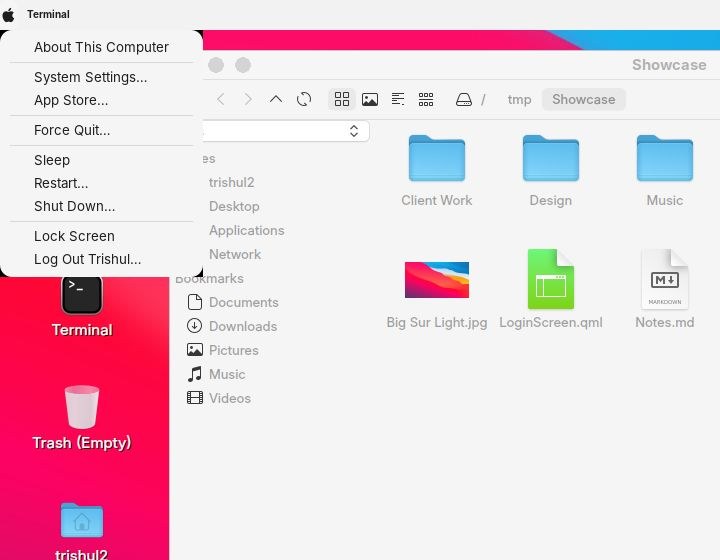The image size is (720, 560).
Task: Open the Trash desktop icon
Action: coord(82,407)
